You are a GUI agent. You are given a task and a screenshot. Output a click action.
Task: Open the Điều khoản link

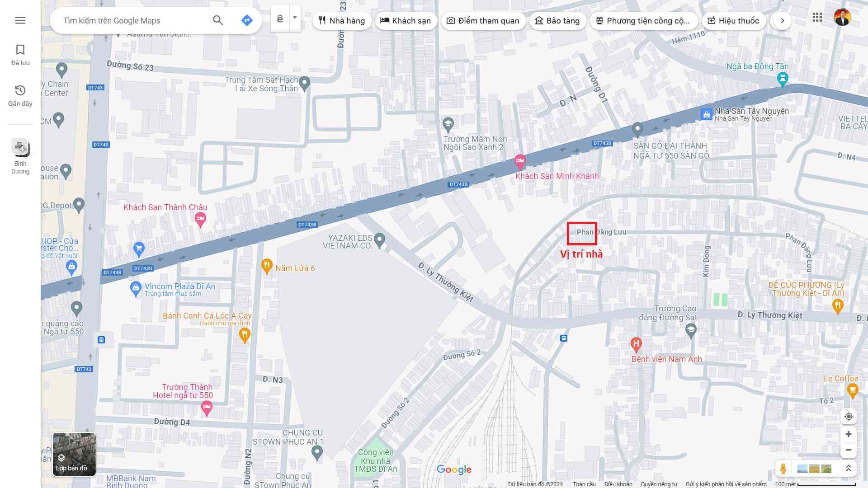click(x=618, y=484)
